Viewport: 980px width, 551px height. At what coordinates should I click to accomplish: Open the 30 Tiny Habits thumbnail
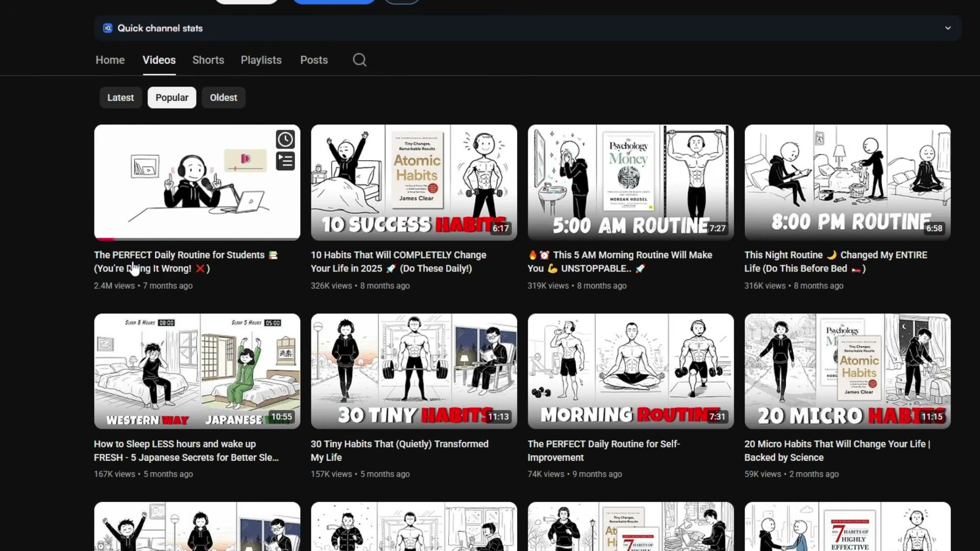(414, 371)
